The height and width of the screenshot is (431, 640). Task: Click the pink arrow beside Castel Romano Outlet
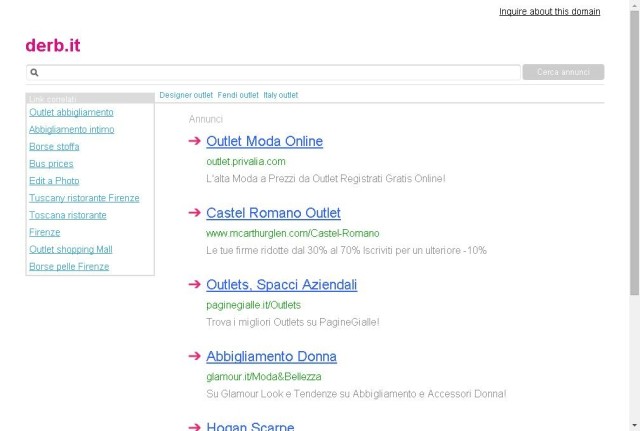[194, 213]
